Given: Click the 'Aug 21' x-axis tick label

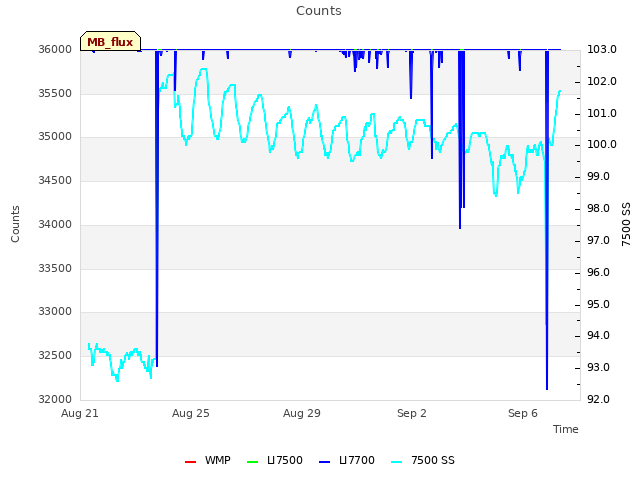Looking at the screenshot, I should tap(80, 413).
